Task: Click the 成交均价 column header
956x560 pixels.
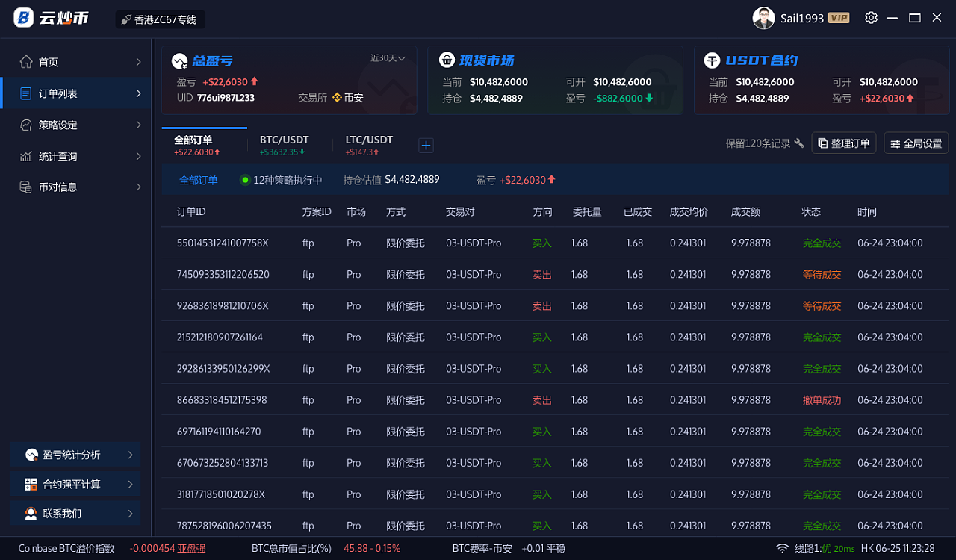Action: coord(689,212)
